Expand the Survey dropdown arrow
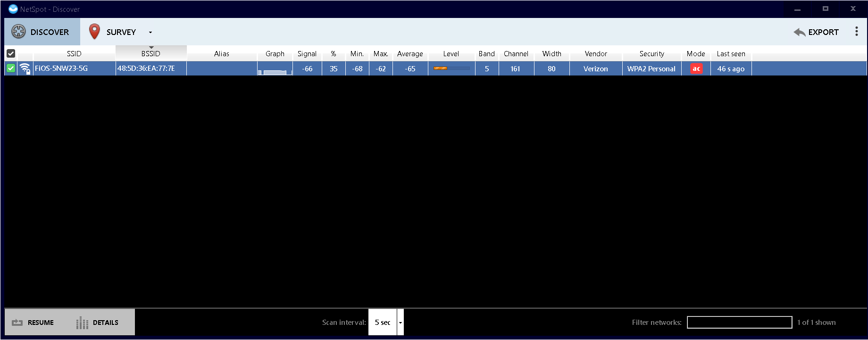The width and height of the screenshot is (868, 340). coord(150,32)
